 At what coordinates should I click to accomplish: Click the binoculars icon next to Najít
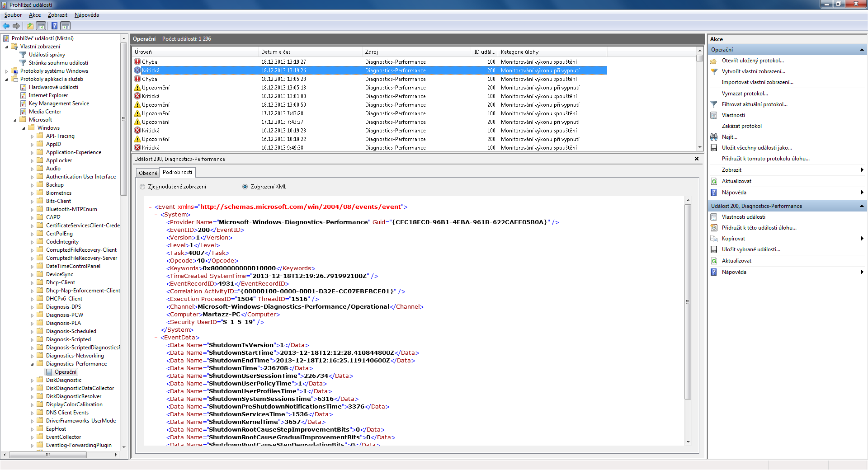tap(714, 137)
